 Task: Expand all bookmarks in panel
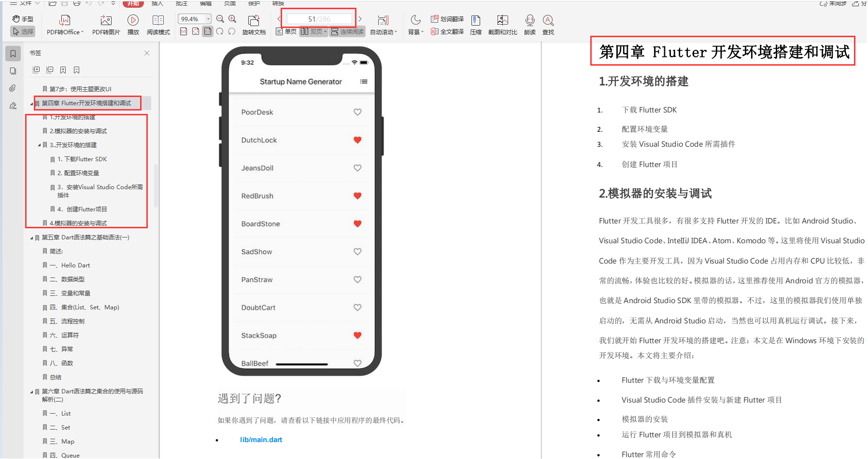(36, 70)
